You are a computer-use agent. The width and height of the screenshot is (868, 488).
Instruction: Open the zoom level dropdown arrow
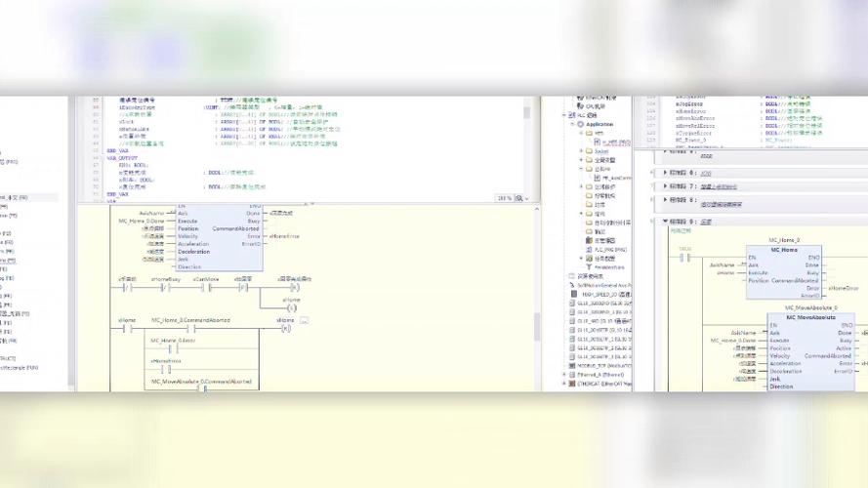[x=526, y=199]
